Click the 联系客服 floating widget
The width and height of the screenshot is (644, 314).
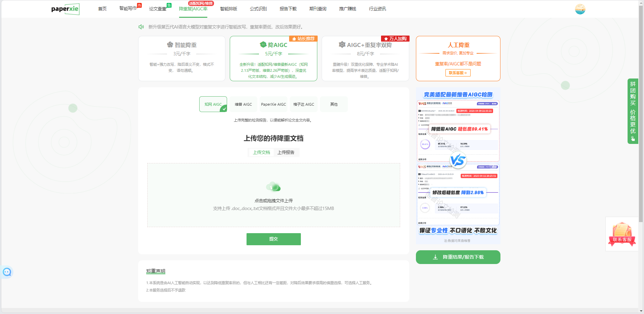(x=622, y=234)
